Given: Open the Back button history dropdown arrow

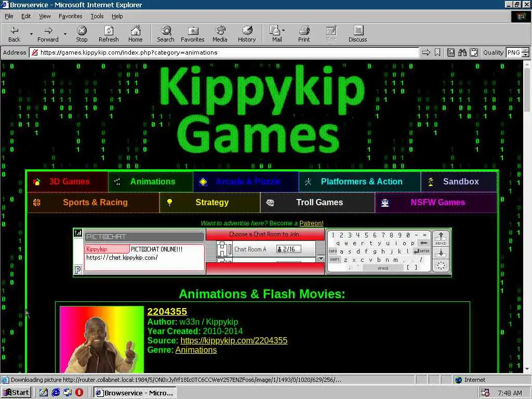Looking at the screenshot, I should (x=31, y=34).
